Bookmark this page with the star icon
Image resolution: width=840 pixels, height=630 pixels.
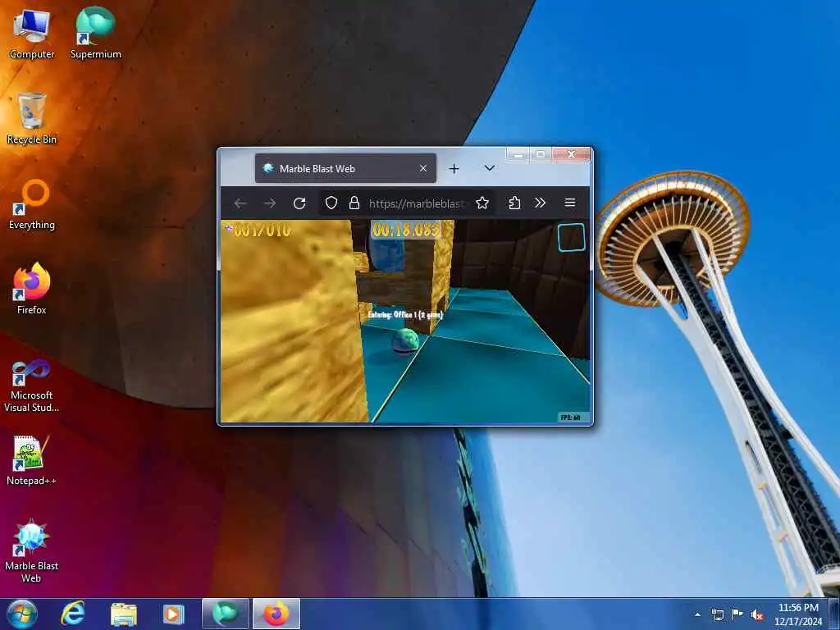[x=482, y=203]
